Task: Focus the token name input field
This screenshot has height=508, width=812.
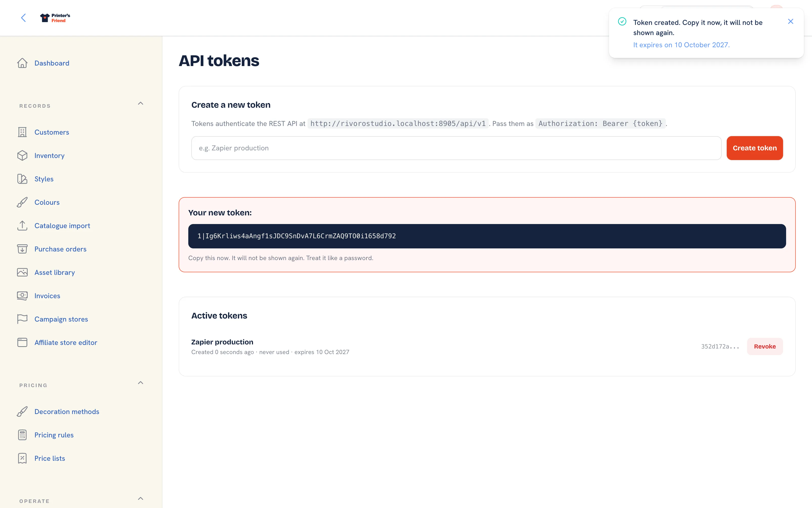Action: [456, 148]
